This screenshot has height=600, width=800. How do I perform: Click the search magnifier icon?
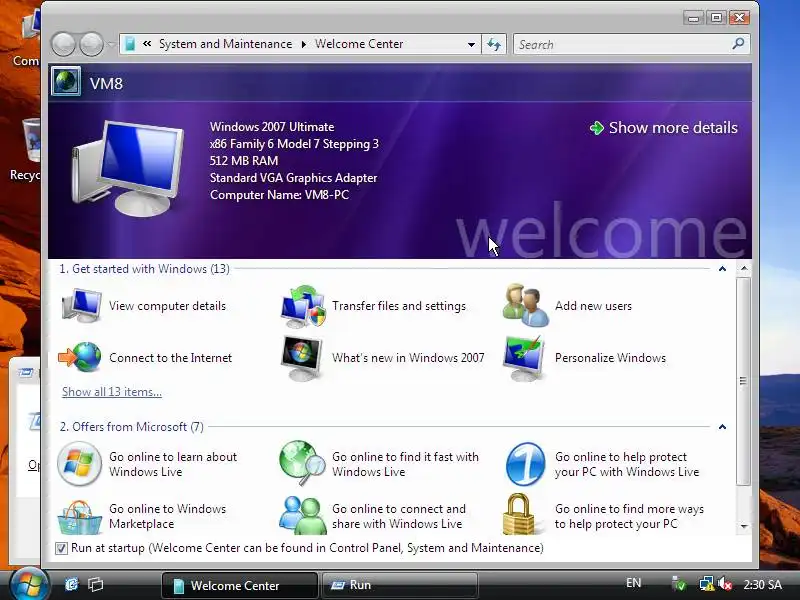(738, 44)
